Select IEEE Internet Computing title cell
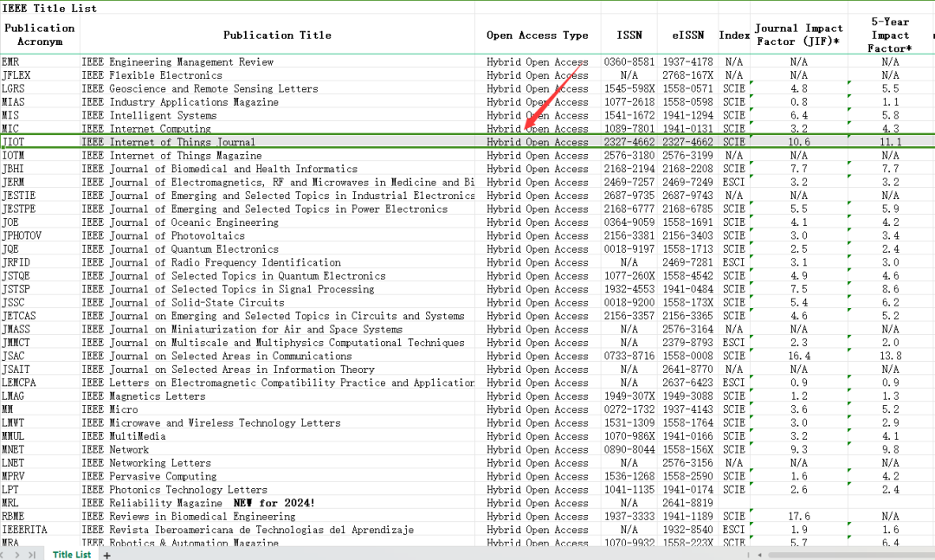 point(277,128)
